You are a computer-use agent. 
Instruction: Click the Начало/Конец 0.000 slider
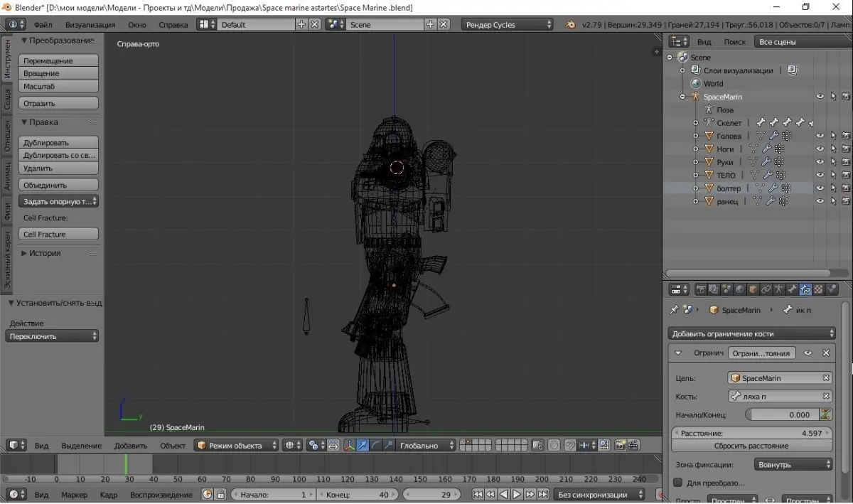click(x=782, y=414)
